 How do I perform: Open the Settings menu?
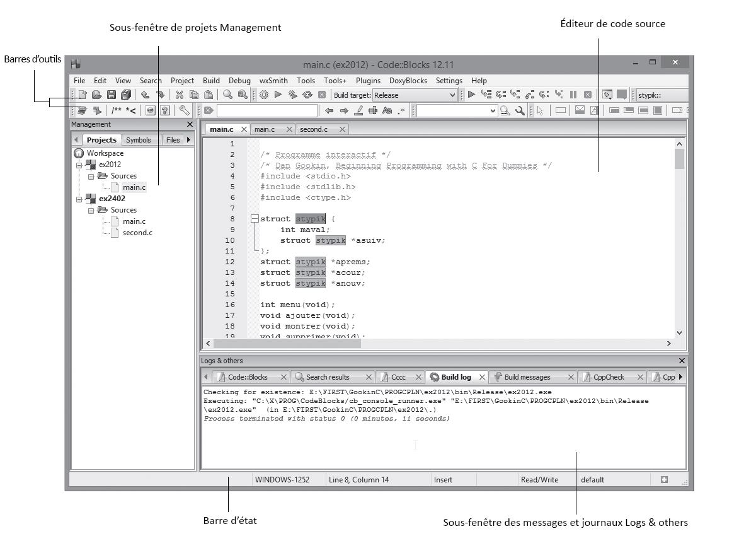pos(449,81)
